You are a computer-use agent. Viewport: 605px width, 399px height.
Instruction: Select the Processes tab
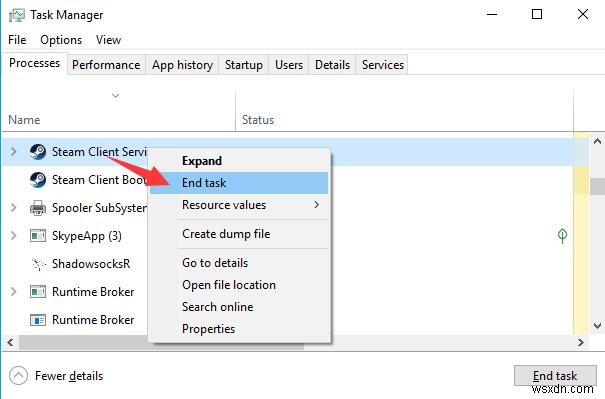coord(34,63)
